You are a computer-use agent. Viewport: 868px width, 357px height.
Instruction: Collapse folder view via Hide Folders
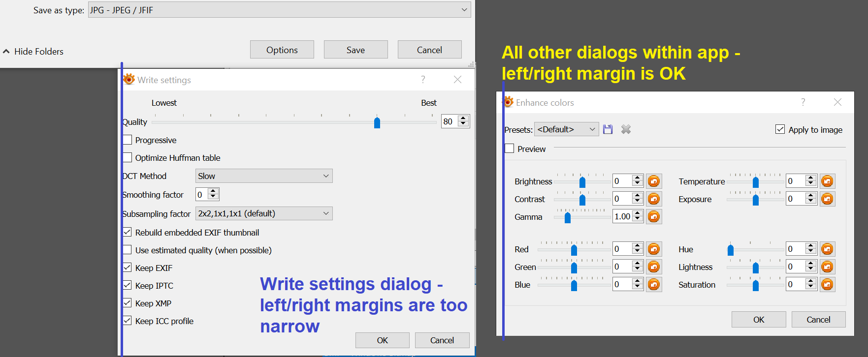click(33, 51)
